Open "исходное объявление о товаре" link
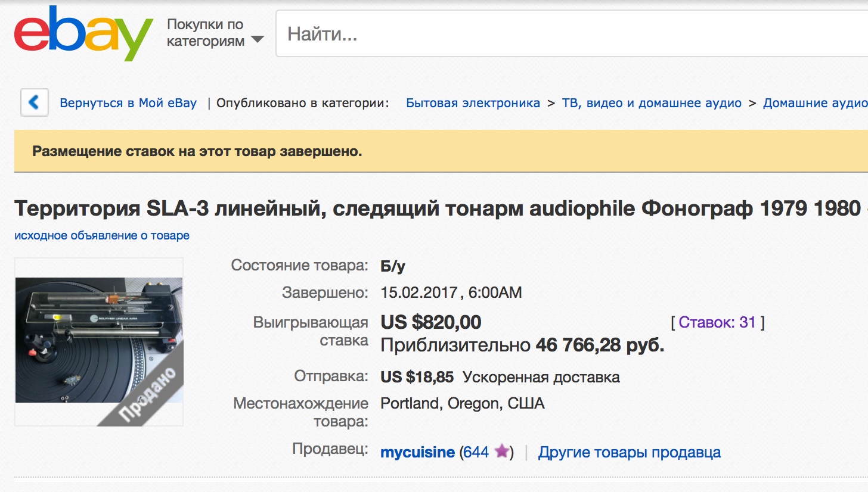Screen dimensions: 868x492 point(102,235)
